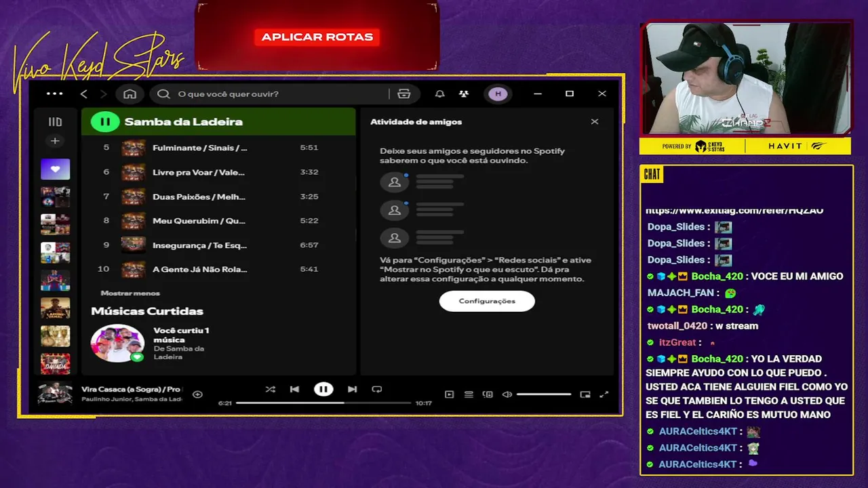Adjust the volume slider
The width and height of the screenshot is (868, 488).
544,394
